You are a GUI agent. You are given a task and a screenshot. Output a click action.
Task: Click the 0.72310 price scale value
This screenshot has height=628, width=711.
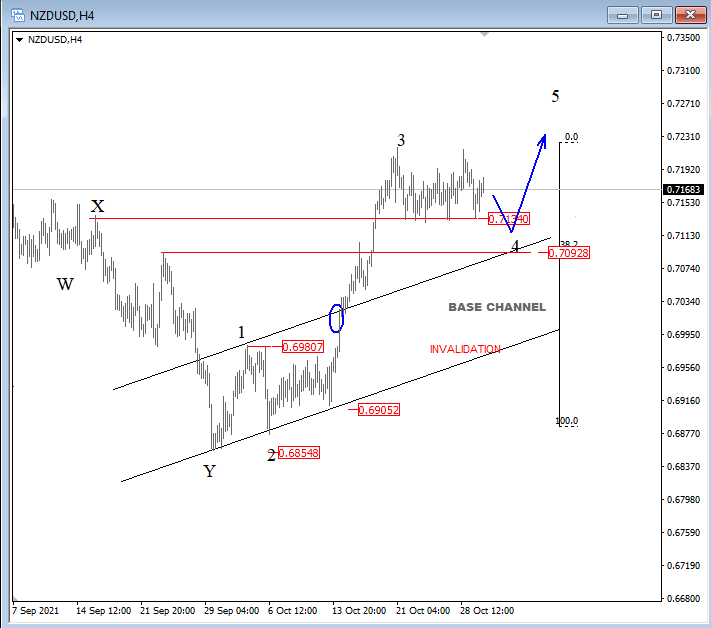tap(683, 136)
